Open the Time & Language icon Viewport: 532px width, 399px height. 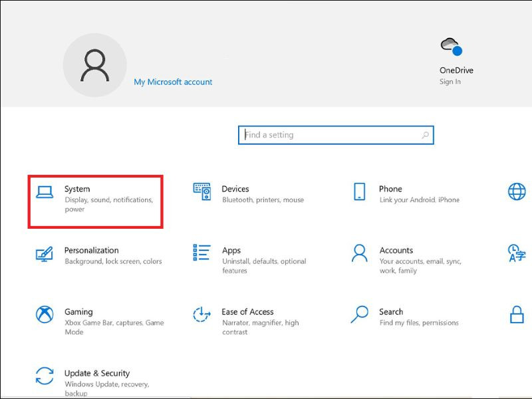tap(517, 253)
